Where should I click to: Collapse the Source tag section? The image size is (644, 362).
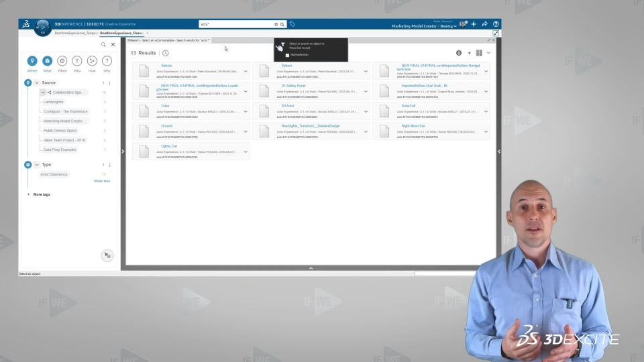coord(36,83)
